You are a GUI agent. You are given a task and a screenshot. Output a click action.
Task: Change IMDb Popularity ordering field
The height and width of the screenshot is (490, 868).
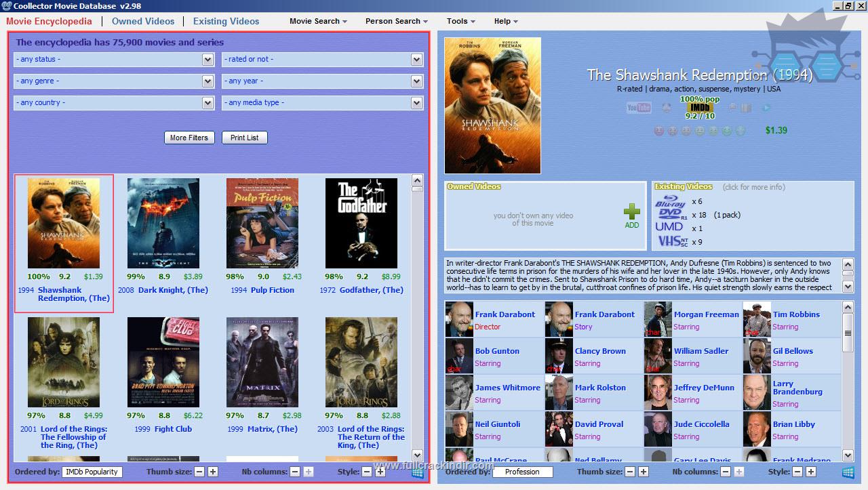92,472
